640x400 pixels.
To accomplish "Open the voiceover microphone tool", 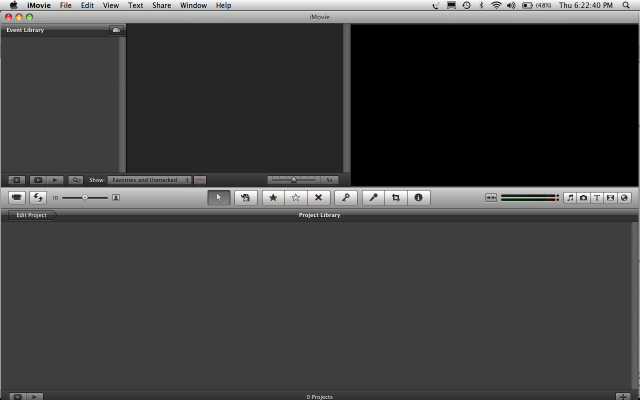I will coord(373,198).
